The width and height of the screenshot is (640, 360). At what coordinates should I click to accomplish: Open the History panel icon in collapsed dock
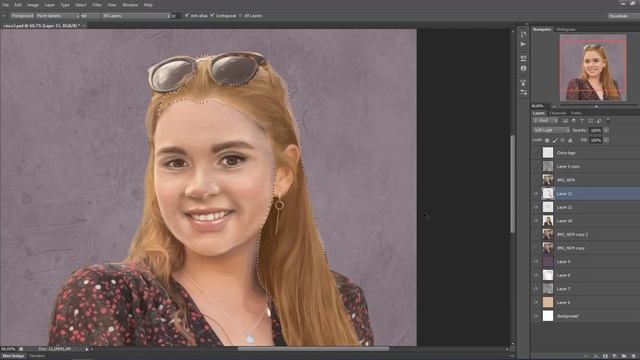pyautogui.click(x=523, y=35)
